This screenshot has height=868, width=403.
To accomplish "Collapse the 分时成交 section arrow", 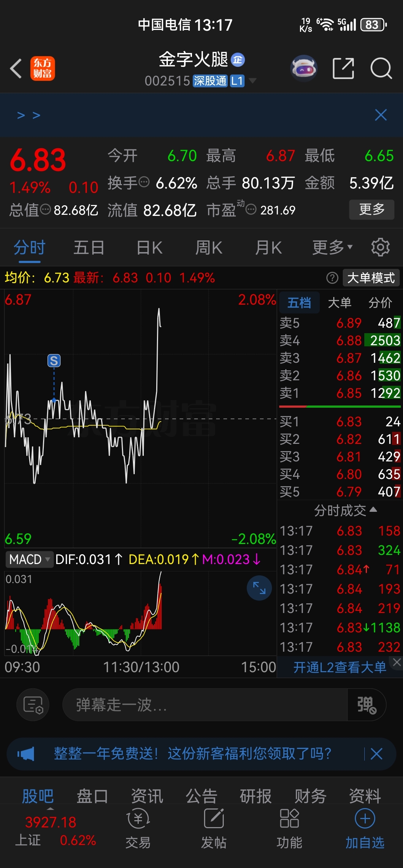I will [x=373, y=509].
